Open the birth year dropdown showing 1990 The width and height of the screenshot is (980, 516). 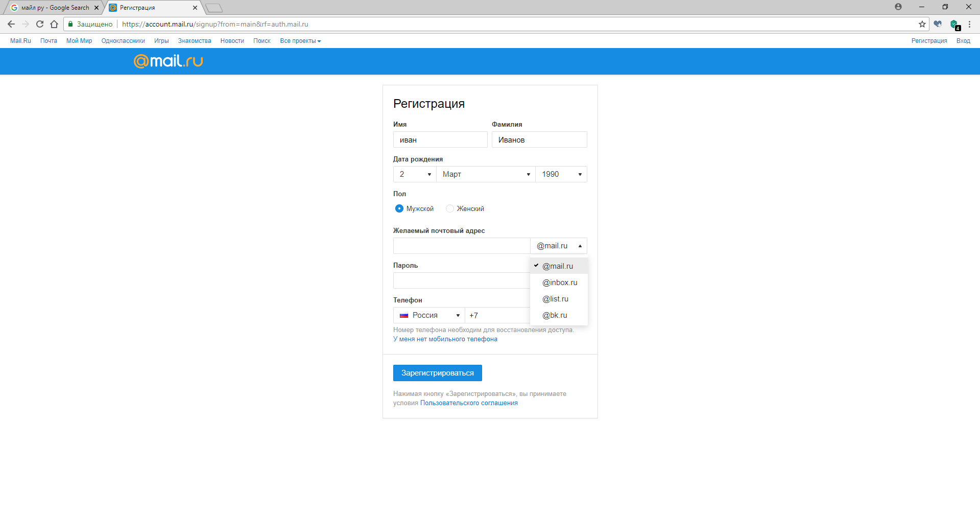561,174
